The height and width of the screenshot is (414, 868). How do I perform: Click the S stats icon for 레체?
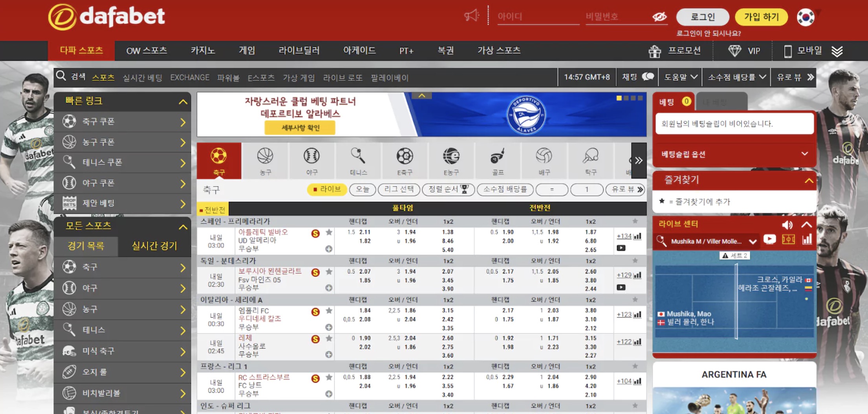coord(315,339)
